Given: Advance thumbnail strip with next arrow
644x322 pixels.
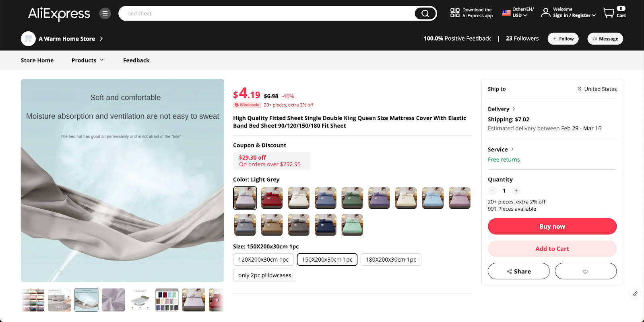Looking at the screenshot, I should (x=217, y=299).
